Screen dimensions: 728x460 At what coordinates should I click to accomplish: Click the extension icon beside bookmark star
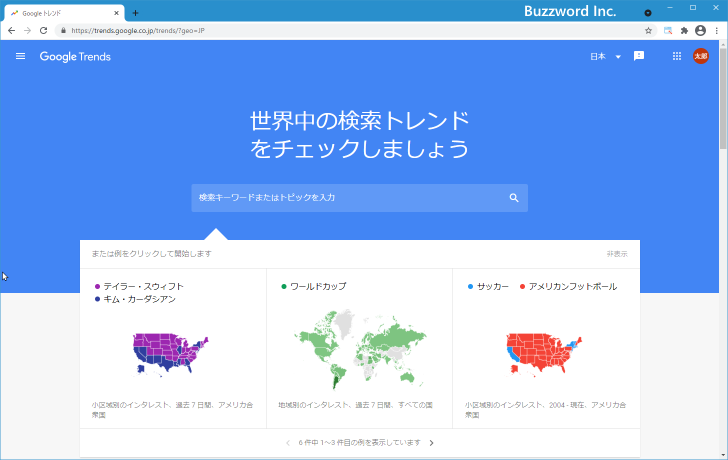tap(668, 31)
